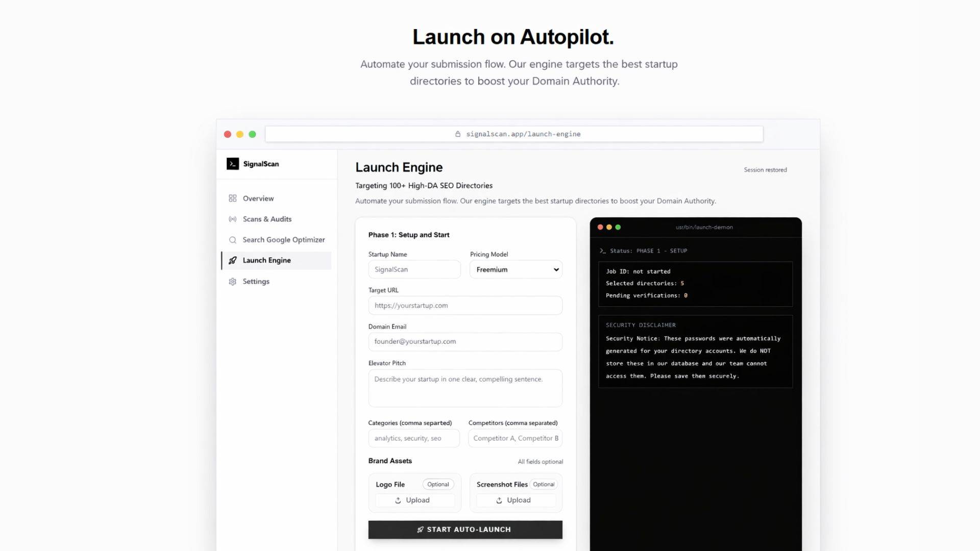Click the upload icon under Logo File
This screenshot has width=980, height=551.
pyautogui.click(x=398, y=500)
